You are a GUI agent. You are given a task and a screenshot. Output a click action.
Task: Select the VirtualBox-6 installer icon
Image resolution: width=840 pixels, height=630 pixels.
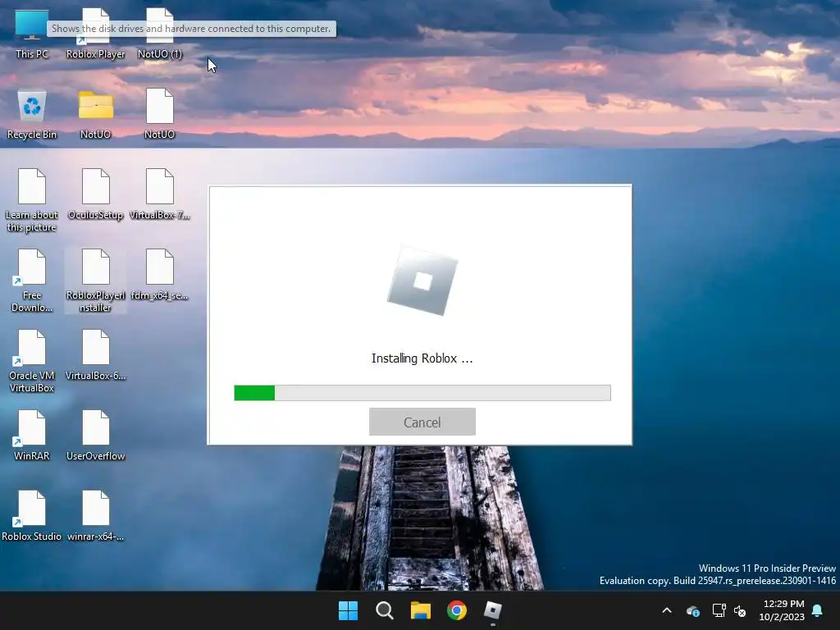click(x=96, y=356)
